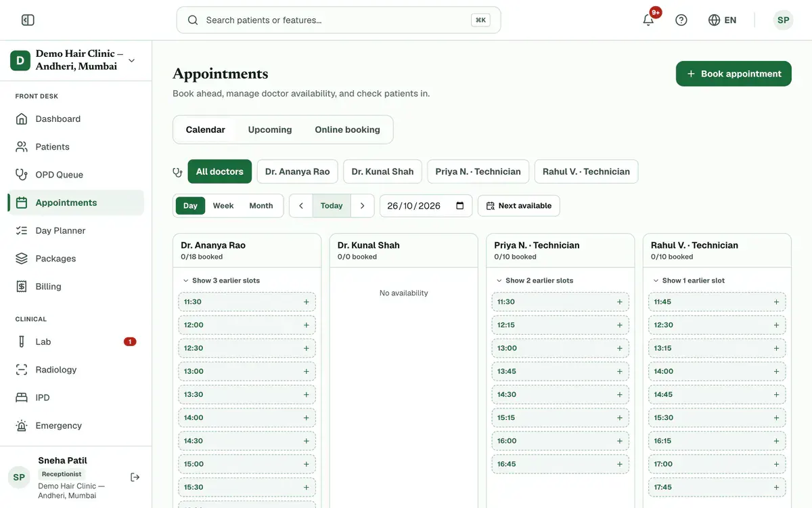Open Packages in sidebar
812x508 pixels.
point(76,259)
